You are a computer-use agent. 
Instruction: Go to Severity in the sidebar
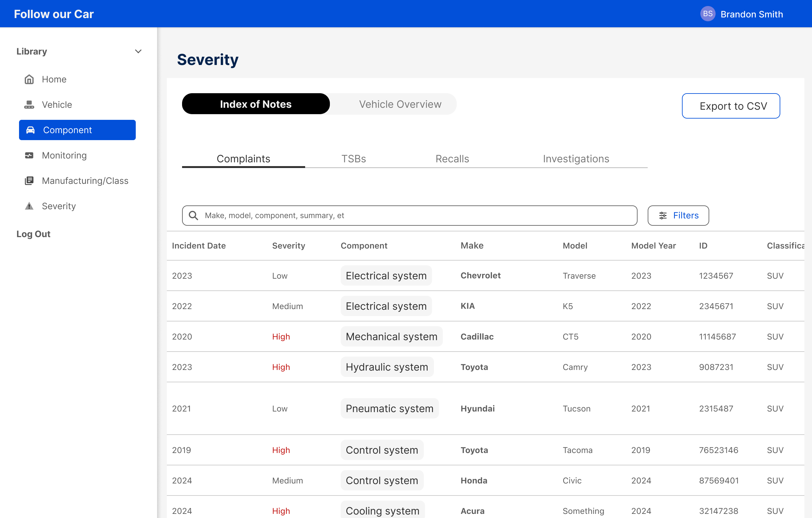click(x=59, y=206)
